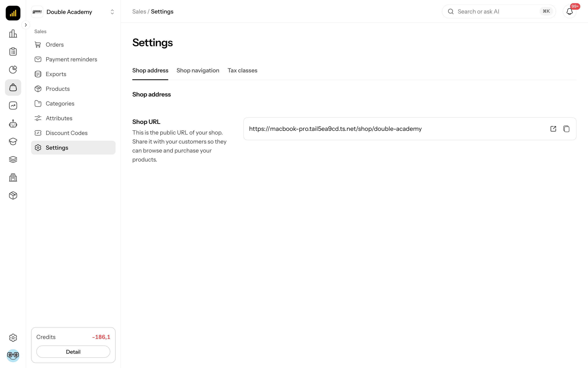The width and height of the screenshot is (588, 368).
Task: Expand the Double Academy workspace switcher
Action: [73, 12]
